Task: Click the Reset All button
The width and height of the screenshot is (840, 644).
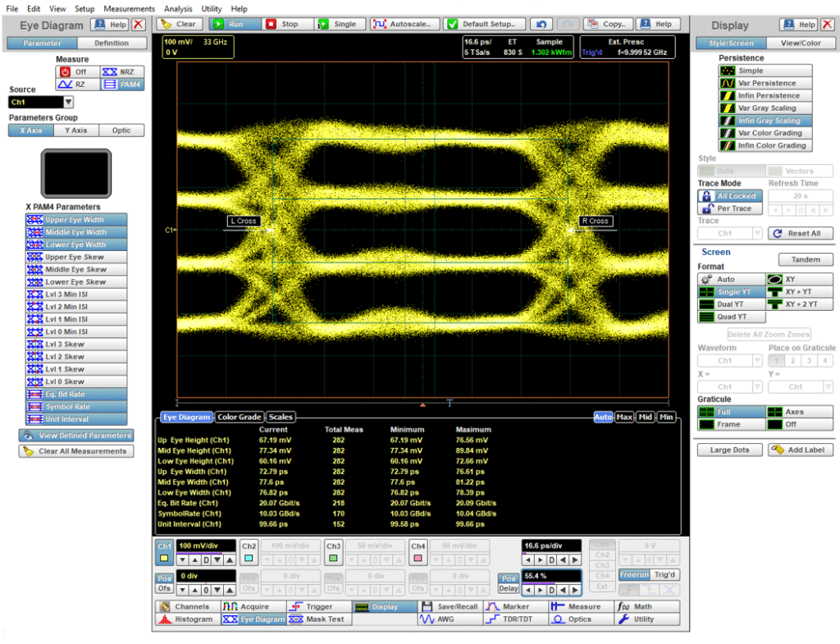Action: (800, 234)
